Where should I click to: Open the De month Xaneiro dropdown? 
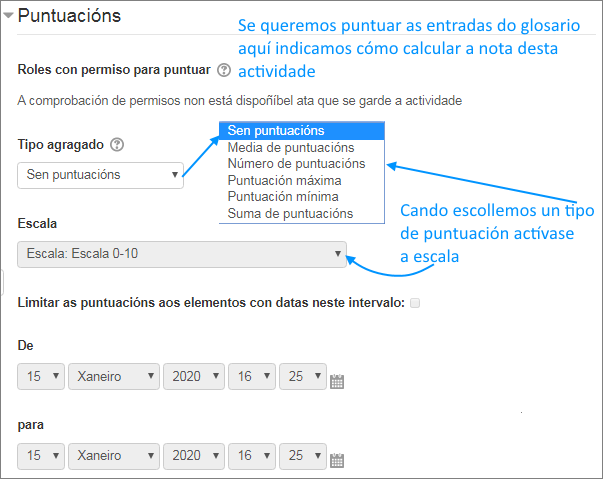[x=114, y=376]
